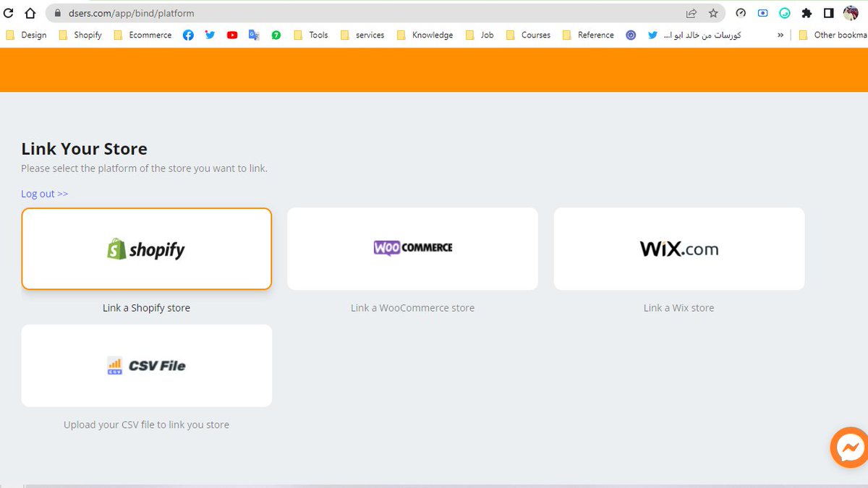
Task: Click the 'Please select the platform' subtitle text
Action: click(x=144, y=168)
